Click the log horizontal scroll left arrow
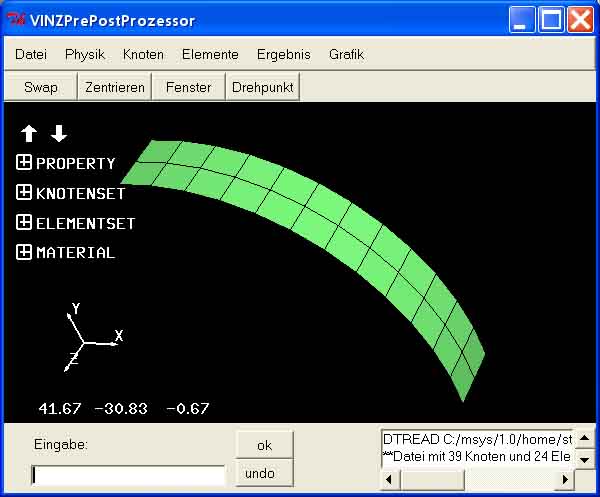This screenshot has width=600, height=497. (x=390, y=479)
